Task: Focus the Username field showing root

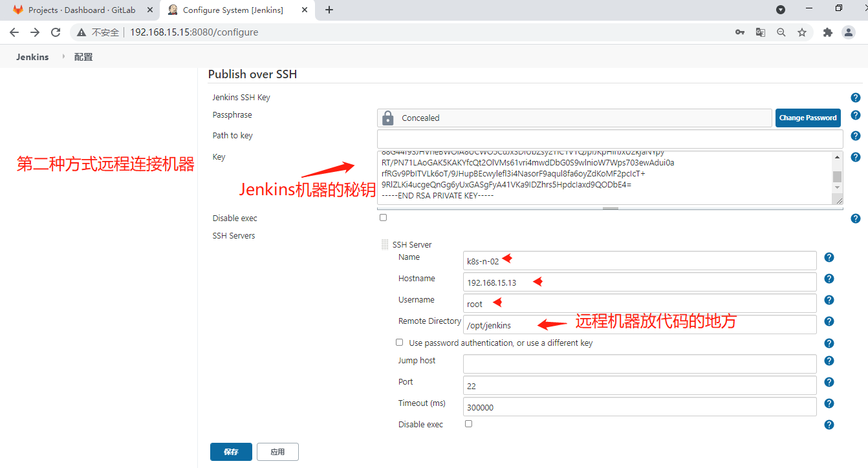Action: tap(640, 303)
